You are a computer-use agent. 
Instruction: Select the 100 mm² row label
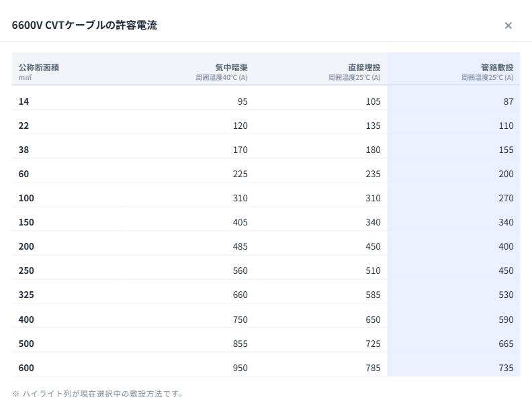26,198
